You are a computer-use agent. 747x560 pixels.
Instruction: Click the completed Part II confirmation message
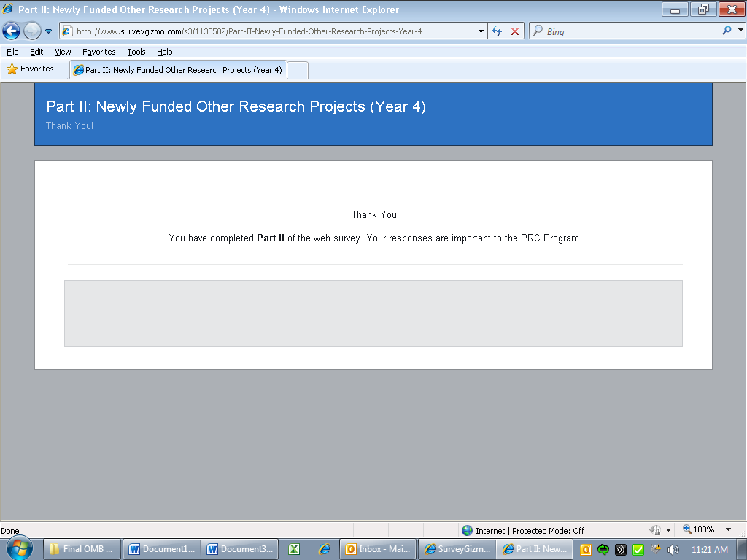coord(375,238)
